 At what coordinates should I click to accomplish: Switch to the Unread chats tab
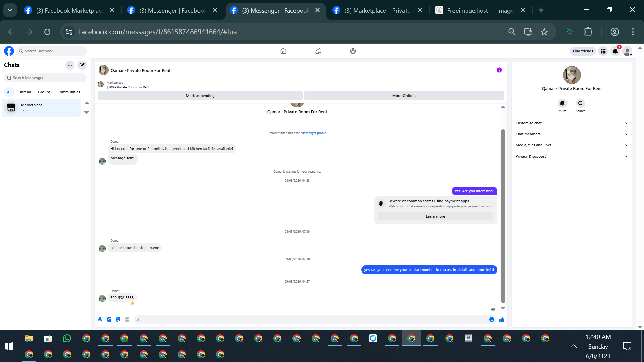[24, 92]
